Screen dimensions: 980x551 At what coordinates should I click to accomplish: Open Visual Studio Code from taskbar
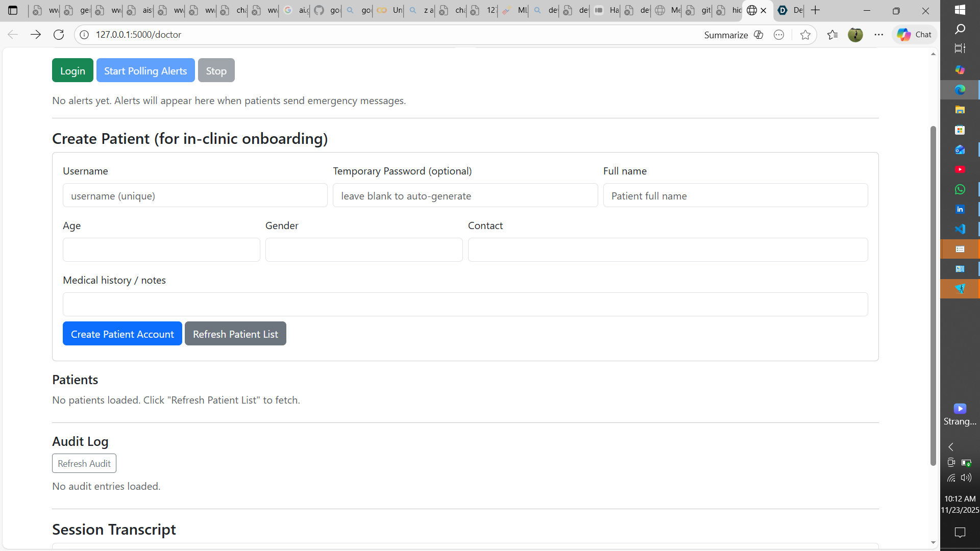(960, 229)
